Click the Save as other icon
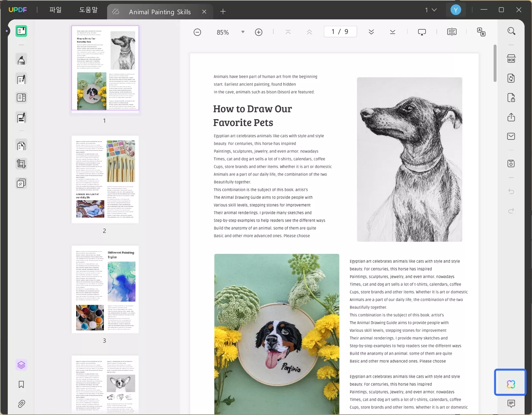The width and height of the screenshot is (532, 415). point(511,163)
